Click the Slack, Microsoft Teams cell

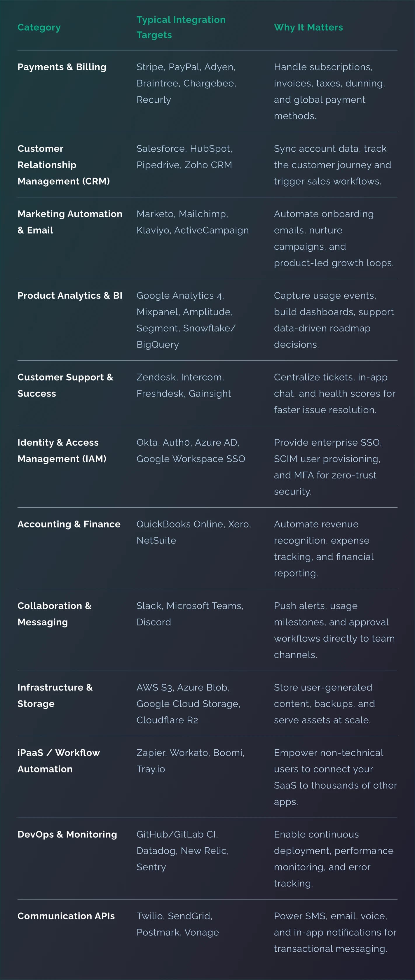click(x=190, y=614)
